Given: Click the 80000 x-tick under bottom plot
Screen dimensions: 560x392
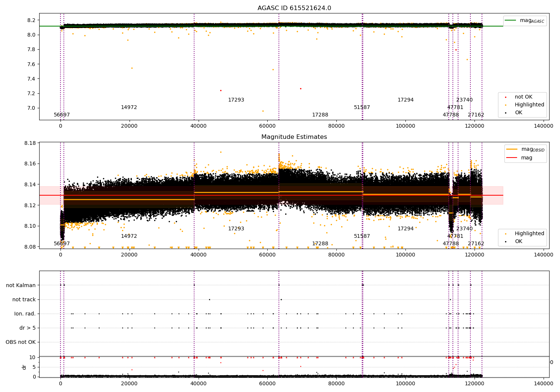Looking at the screenshot, I should tap(336, 384).
